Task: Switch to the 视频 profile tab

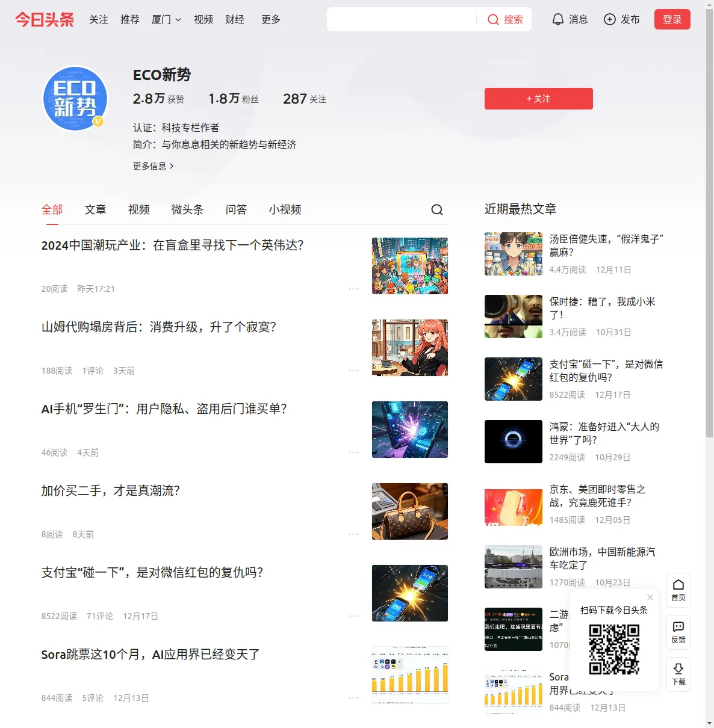Action: (x=138, y=209)
